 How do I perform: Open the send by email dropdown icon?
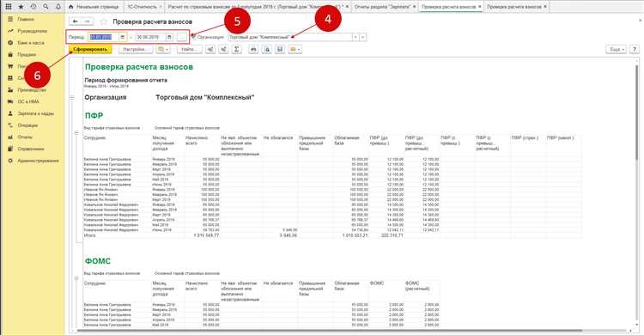[x=295, y=49]
